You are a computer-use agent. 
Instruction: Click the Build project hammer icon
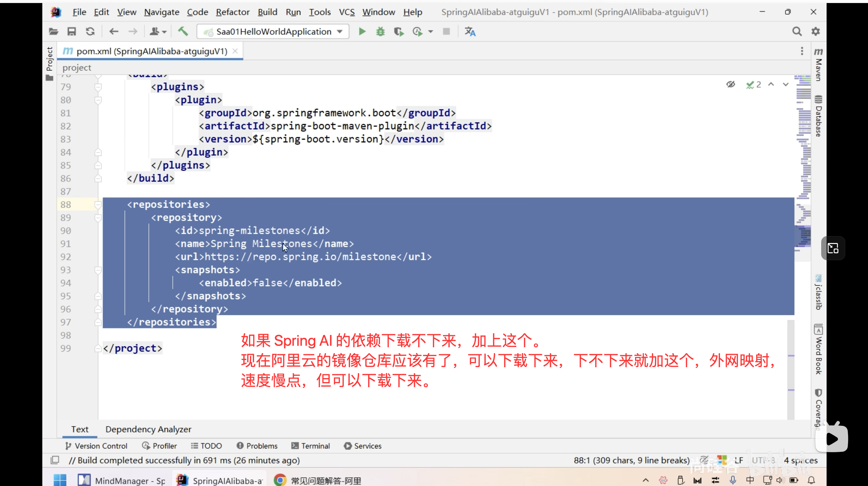pos(183,32)
